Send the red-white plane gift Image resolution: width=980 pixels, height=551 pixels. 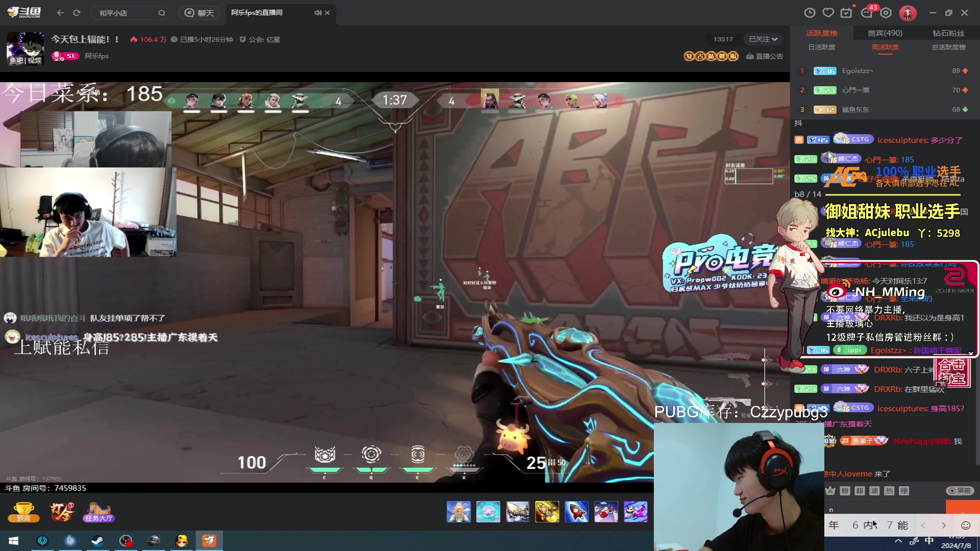pyautogui.click(x=606, y=512)
